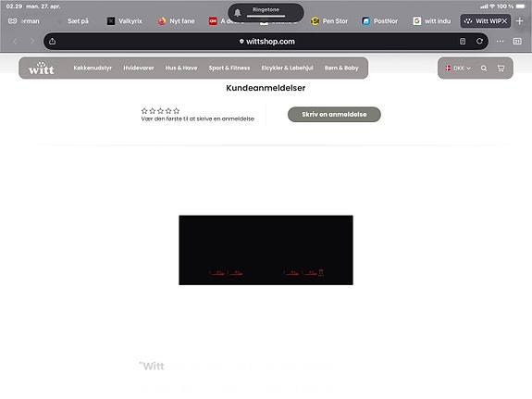Screen dimensions: 532x399
Task: Click the wittshop.com address bar
Action: coord(266,42)
